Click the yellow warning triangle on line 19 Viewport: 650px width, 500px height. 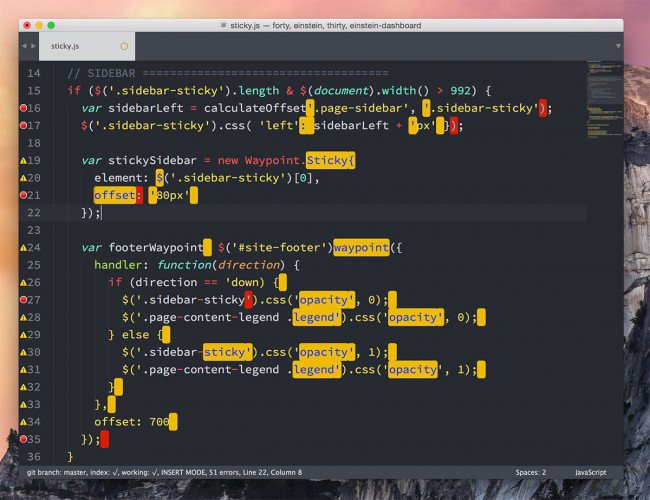pos(23,160)
